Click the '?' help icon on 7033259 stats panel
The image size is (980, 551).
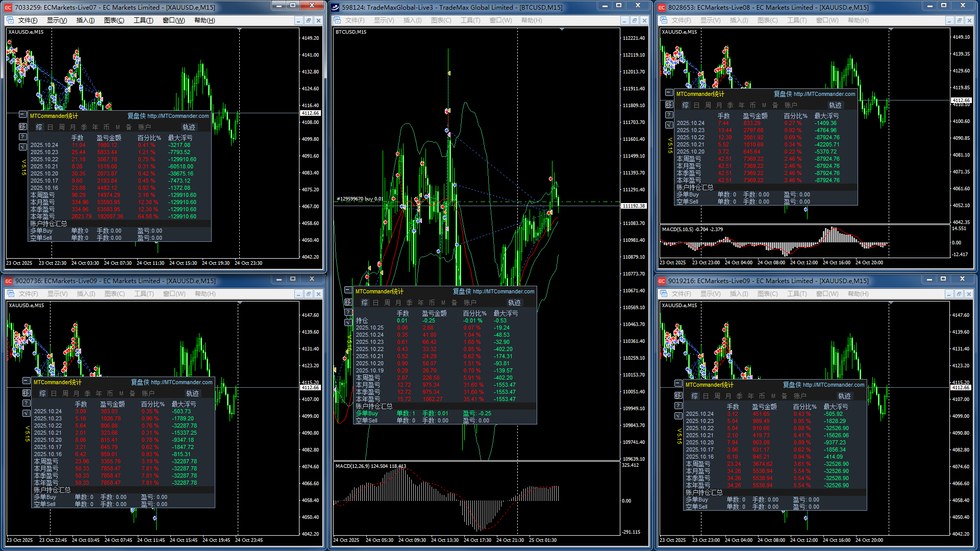click(x=22, y=137)
